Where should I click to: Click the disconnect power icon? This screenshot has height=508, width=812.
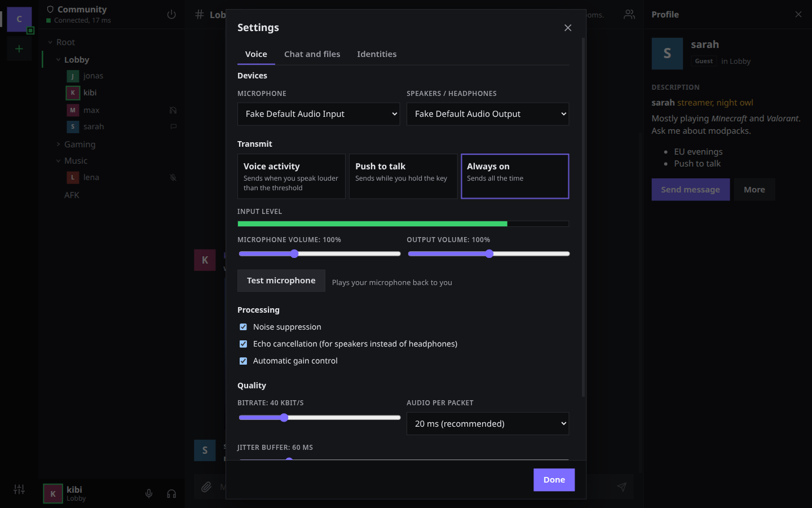pos(171,15)
